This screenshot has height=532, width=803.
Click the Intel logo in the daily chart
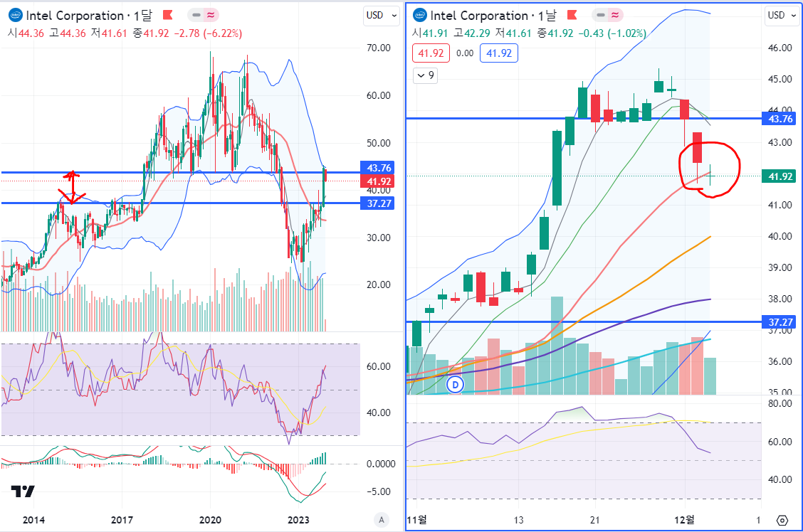tap(420, 16)
